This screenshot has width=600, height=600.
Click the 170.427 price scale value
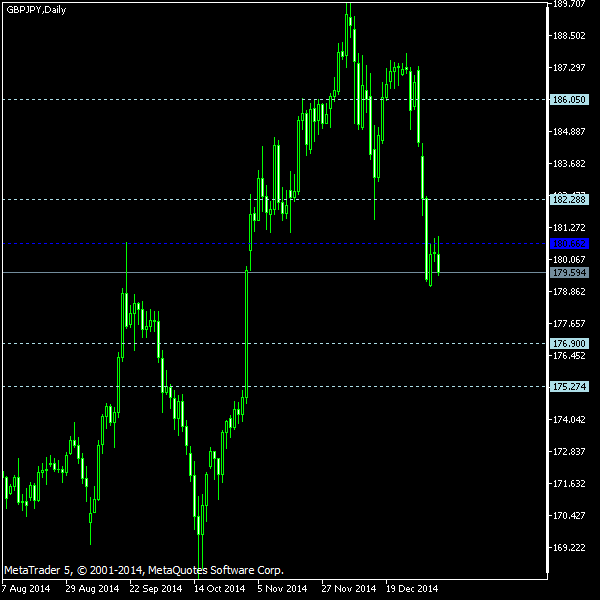pyautogui.click(x=569, y=516)
